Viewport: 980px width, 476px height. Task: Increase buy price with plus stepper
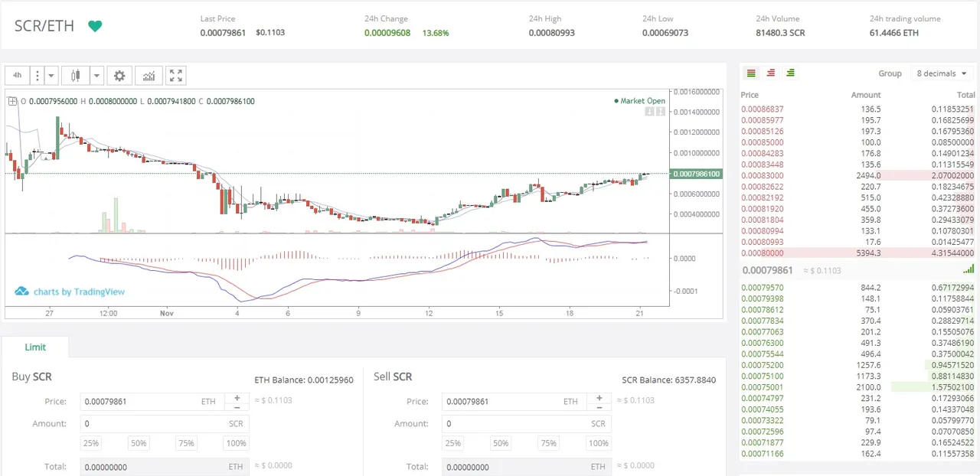pos(237,397)
